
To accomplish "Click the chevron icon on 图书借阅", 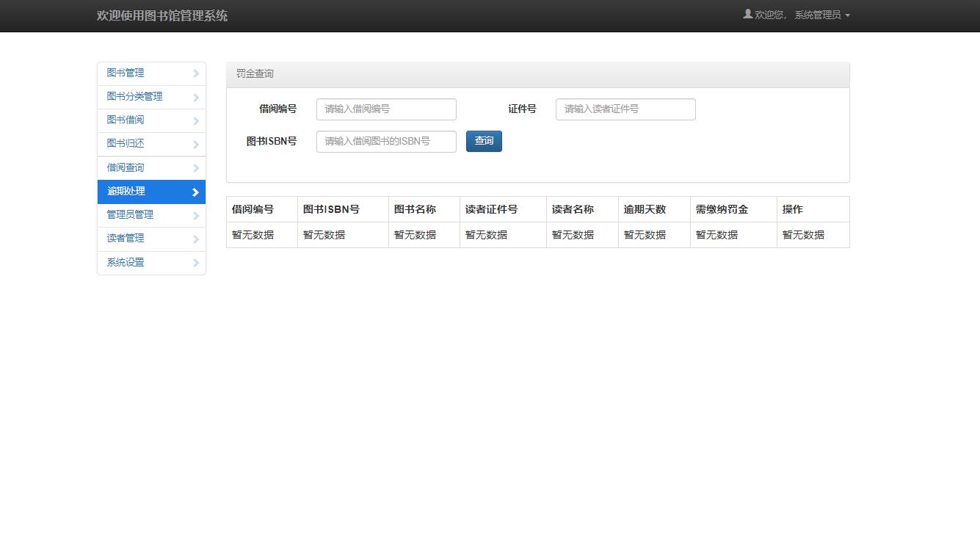I will coord(195,120).
